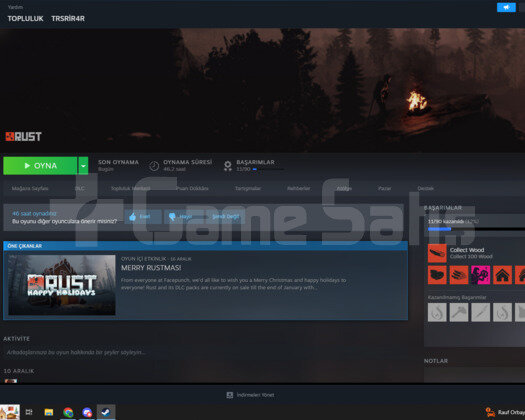Open the Pazar tab
The width and height of the screenshot is (525, 420).
384,189
